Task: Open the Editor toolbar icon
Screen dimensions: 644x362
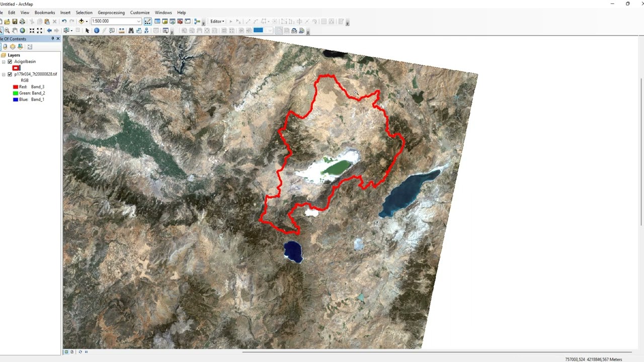Action: click(x=147, y=21)
